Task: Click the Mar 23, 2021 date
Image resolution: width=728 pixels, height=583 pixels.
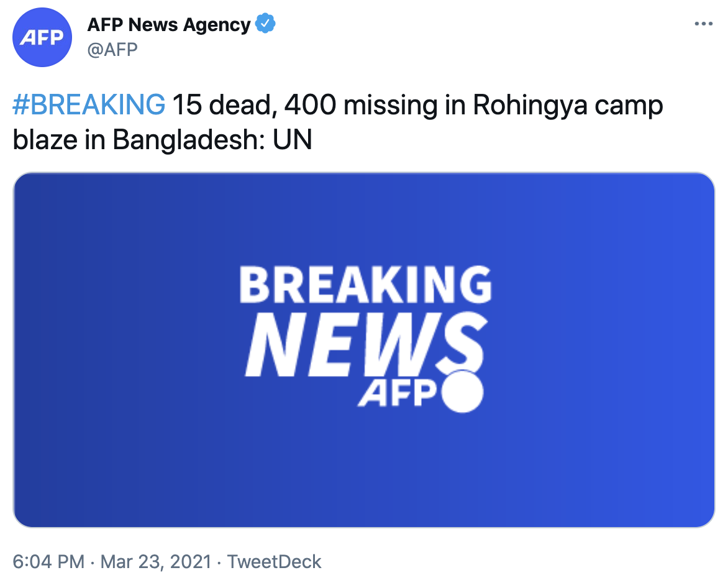Action: point(155,562)
